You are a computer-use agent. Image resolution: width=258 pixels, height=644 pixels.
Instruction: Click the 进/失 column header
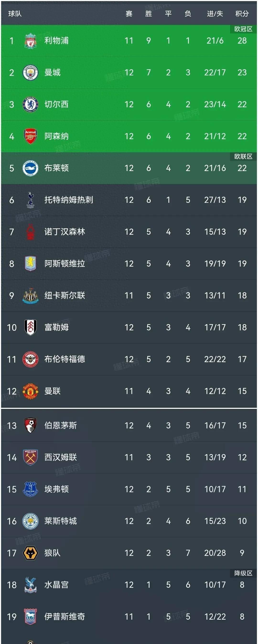214,14
